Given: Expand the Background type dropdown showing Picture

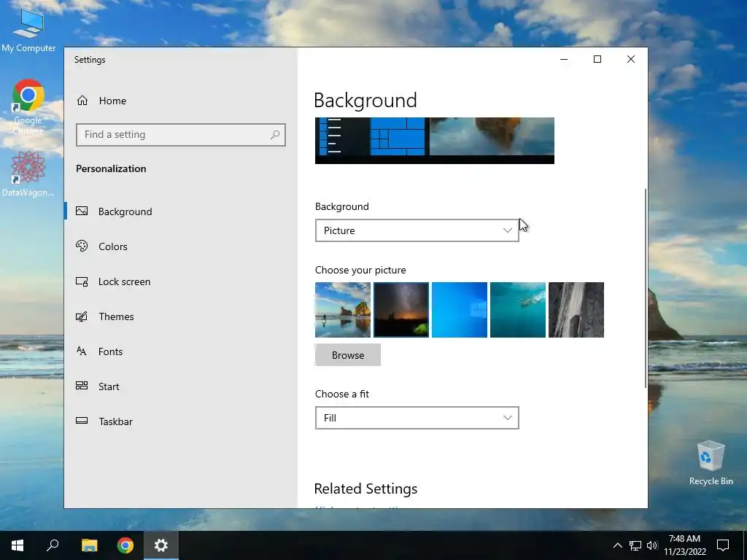Looking at the screenshot, I should coord(417,230).
